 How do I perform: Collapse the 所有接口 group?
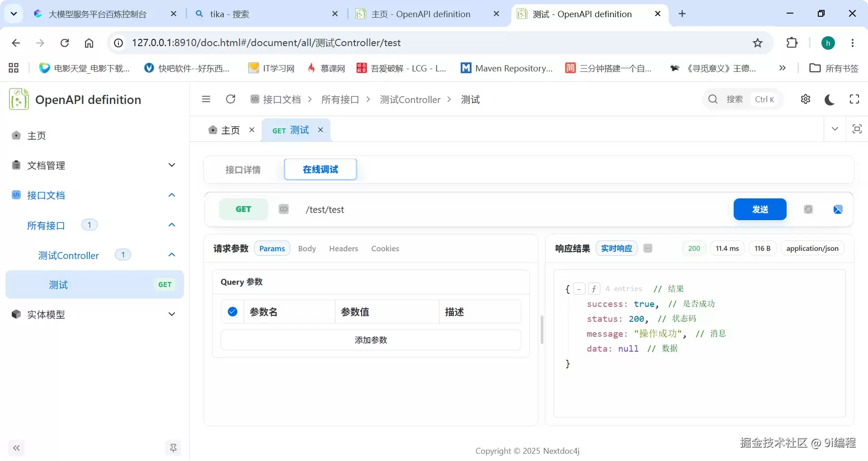94,225
